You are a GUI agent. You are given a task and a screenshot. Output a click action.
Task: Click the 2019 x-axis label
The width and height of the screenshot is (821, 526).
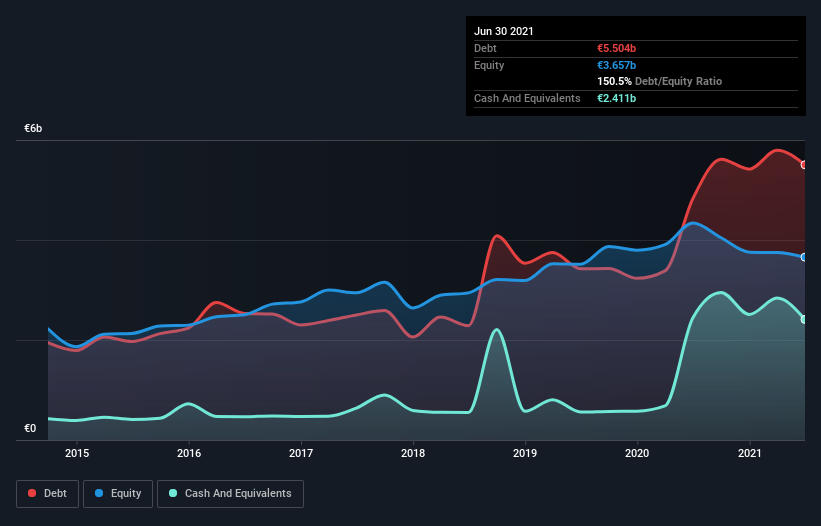(525, 453)
